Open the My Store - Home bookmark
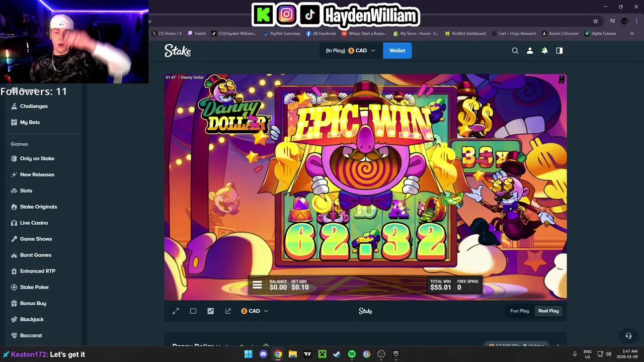The image size is (644, 362). tap(416, 34)
